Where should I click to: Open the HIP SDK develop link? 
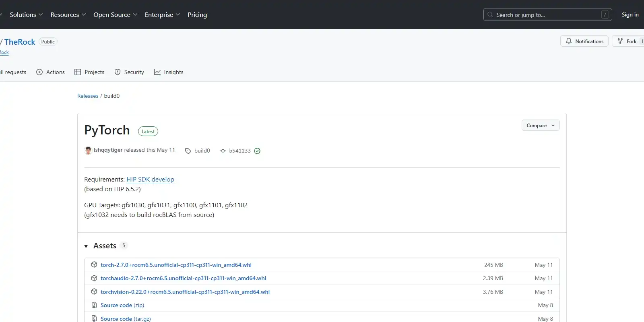click(x=150, y=180)
